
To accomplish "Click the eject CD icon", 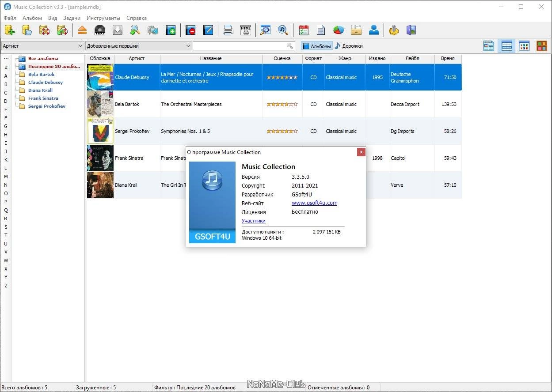I will (x=82, y=30).
